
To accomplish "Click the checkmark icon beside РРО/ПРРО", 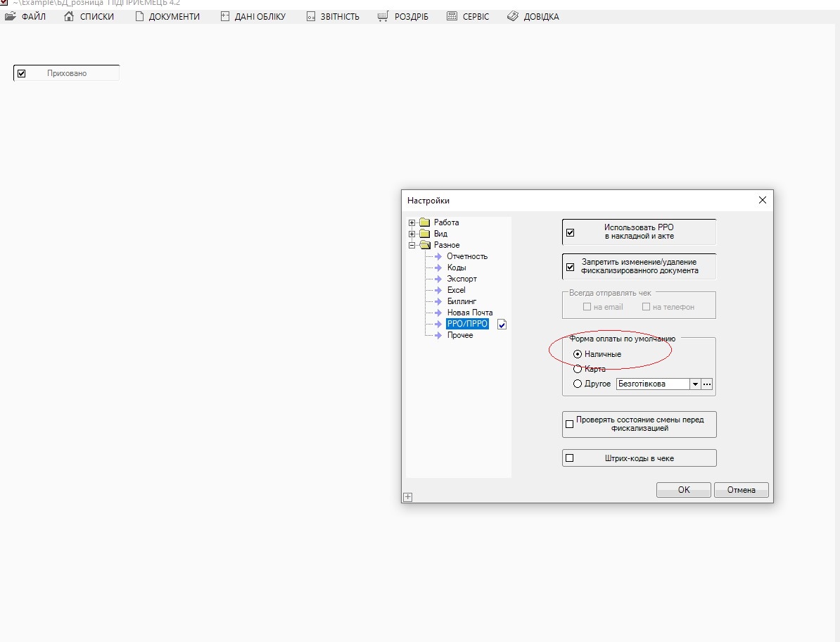I will point(502,325).
